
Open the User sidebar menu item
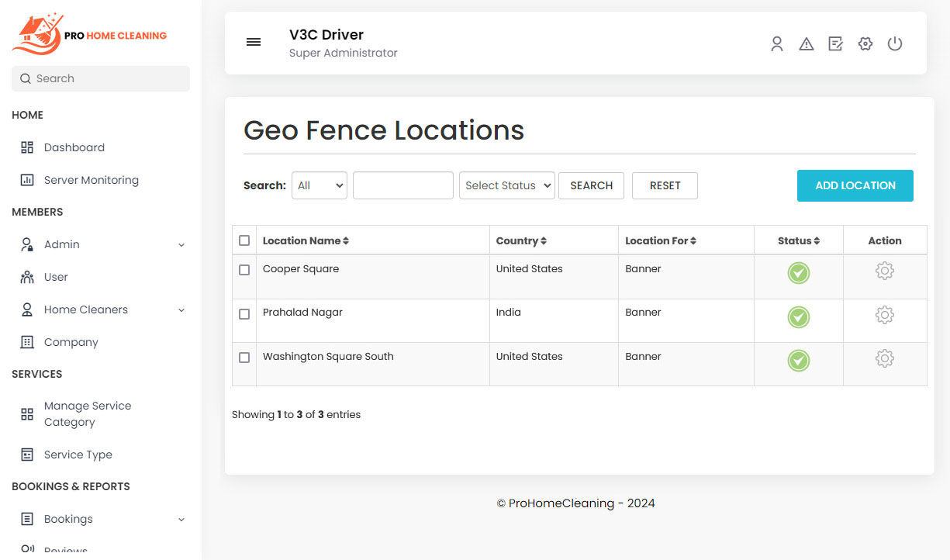(55, 277)
